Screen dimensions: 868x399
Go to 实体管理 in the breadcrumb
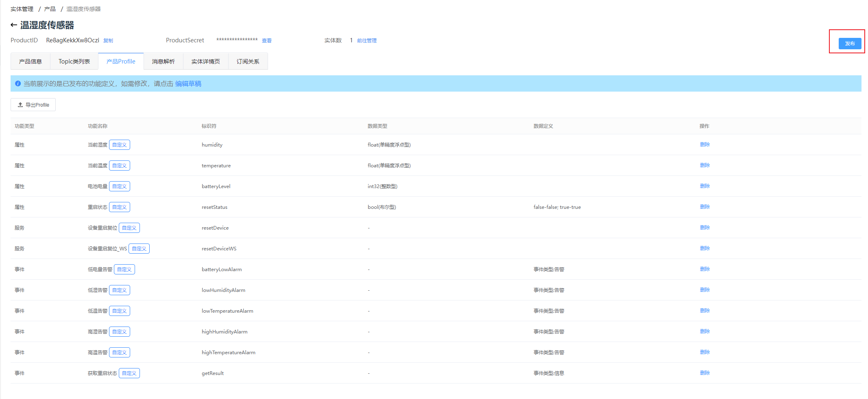click(x=22, y=9)
